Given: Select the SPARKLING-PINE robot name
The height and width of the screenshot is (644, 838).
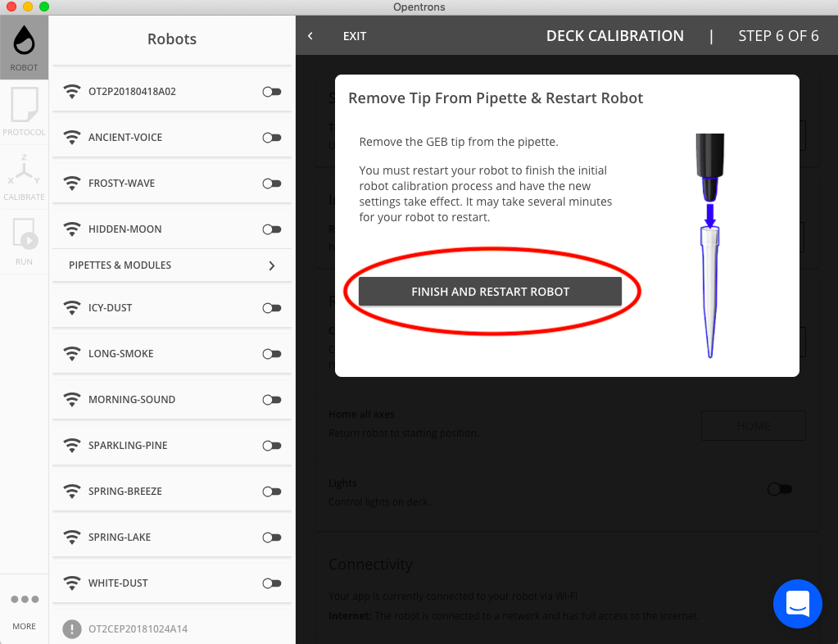Looking at the screenshot, I should (128, 446).
